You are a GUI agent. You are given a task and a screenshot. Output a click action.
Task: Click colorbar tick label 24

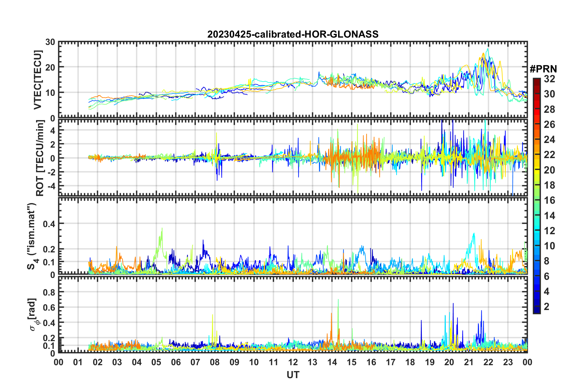point(549,140)
